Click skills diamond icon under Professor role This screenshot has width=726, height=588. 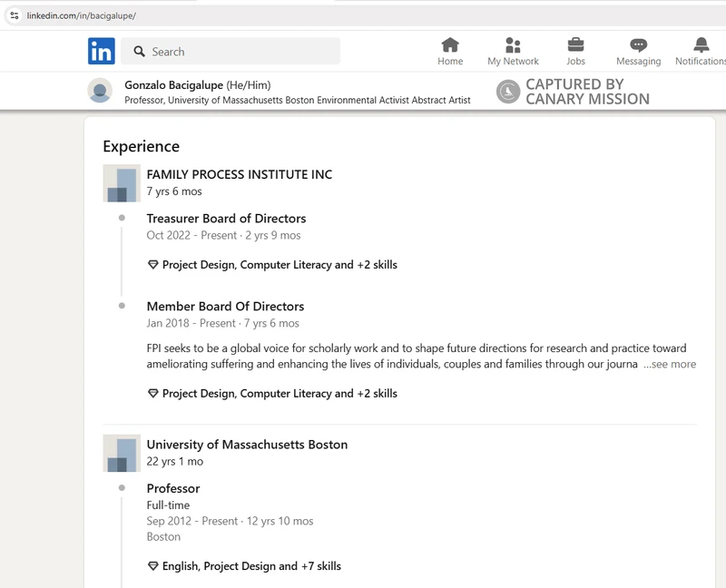click(x=152, y=566)
